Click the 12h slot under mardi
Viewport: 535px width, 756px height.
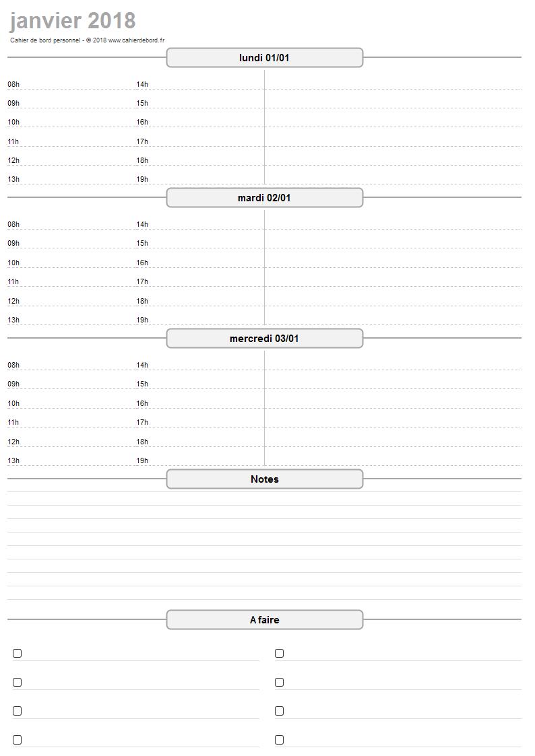tap(71, 301)
